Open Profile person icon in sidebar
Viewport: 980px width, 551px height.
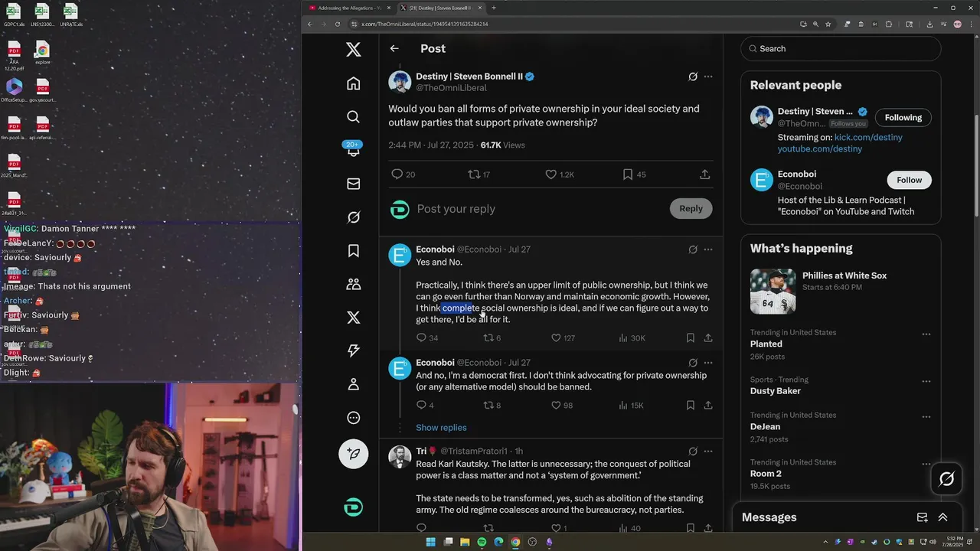[x=353, y=384]
